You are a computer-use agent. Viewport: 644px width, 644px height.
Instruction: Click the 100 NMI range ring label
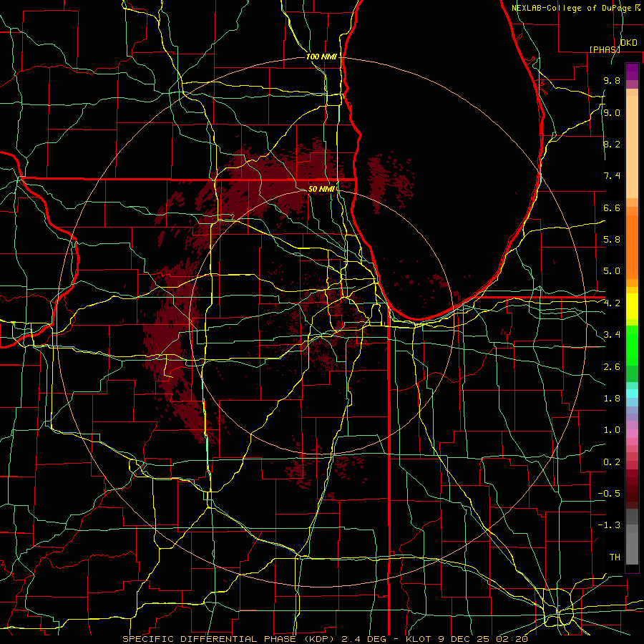(321, 57)
